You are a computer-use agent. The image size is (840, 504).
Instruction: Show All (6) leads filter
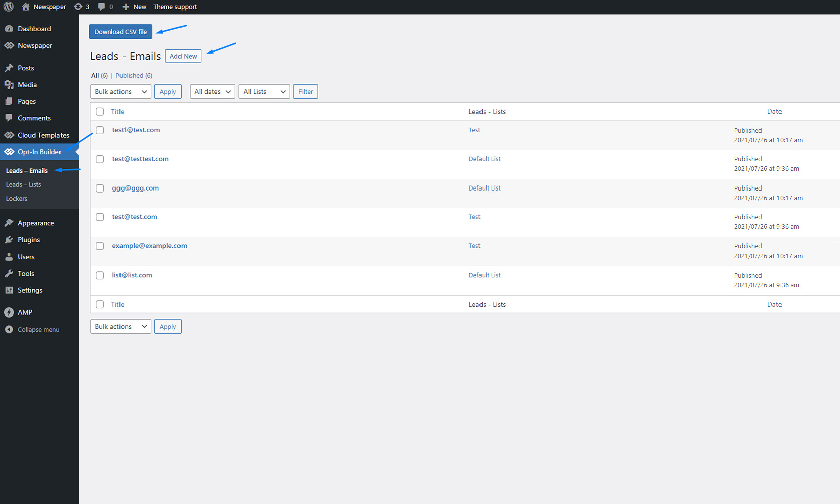point(99,76)
